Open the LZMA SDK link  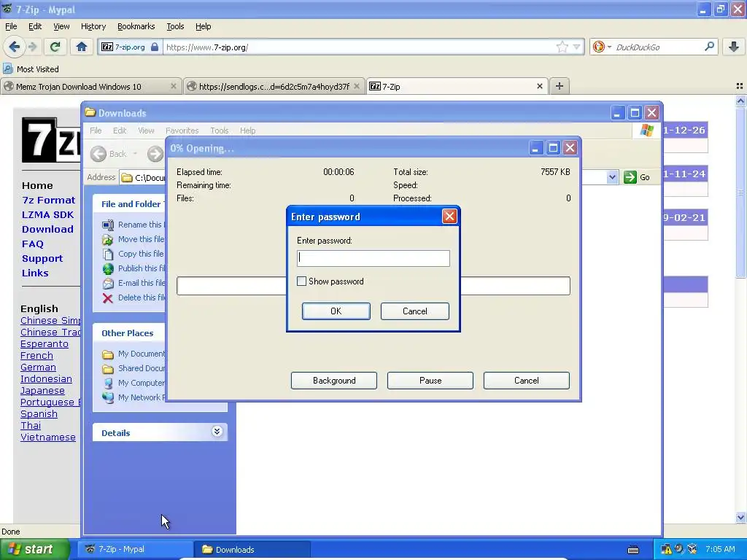pyautogui.click(x=47, y=215)
